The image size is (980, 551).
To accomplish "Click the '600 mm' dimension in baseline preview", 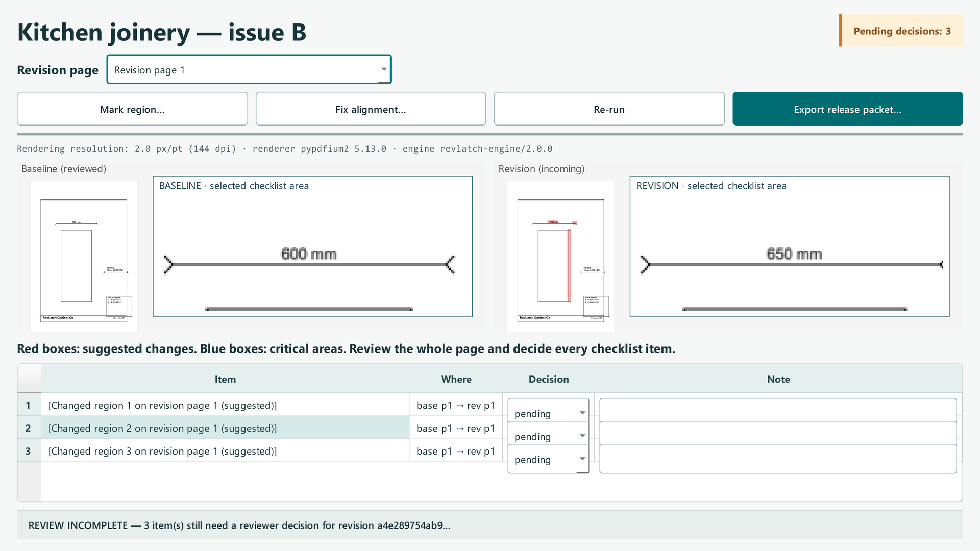I will tap(309, 254).
